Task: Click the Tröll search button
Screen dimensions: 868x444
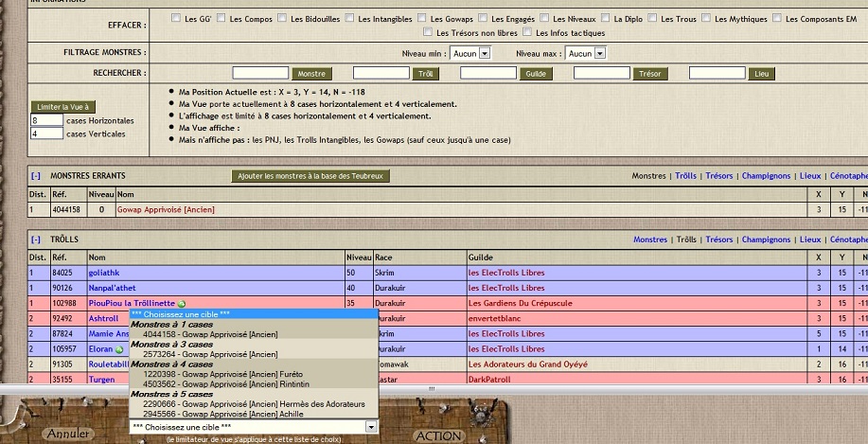Action: [426, 73]
